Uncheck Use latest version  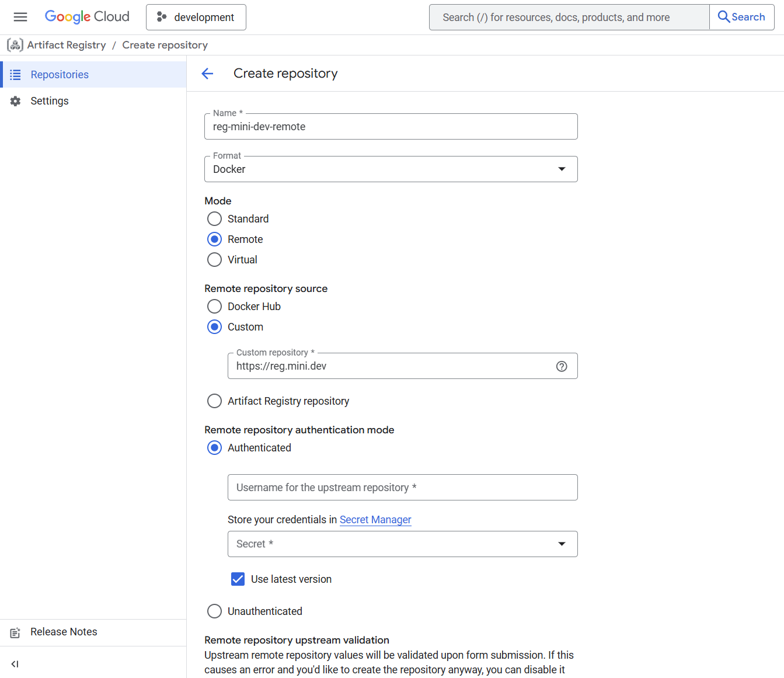(x=238, y=579)
